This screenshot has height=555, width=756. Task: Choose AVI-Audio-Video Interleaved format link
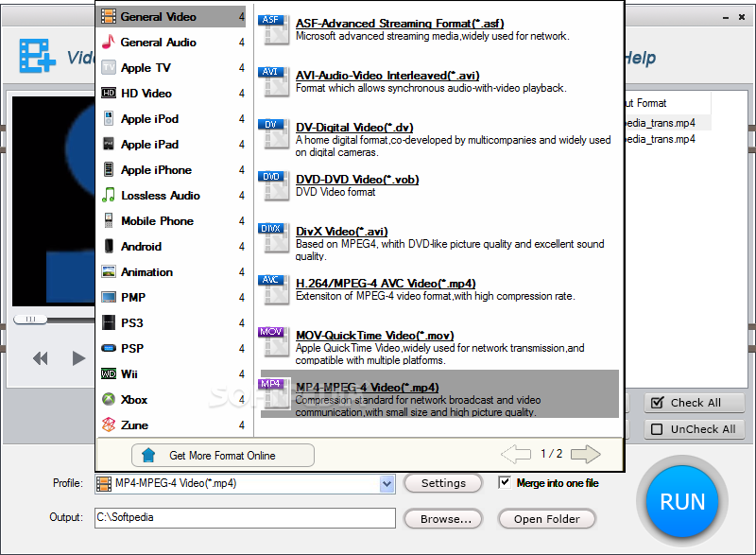[387, 76]
